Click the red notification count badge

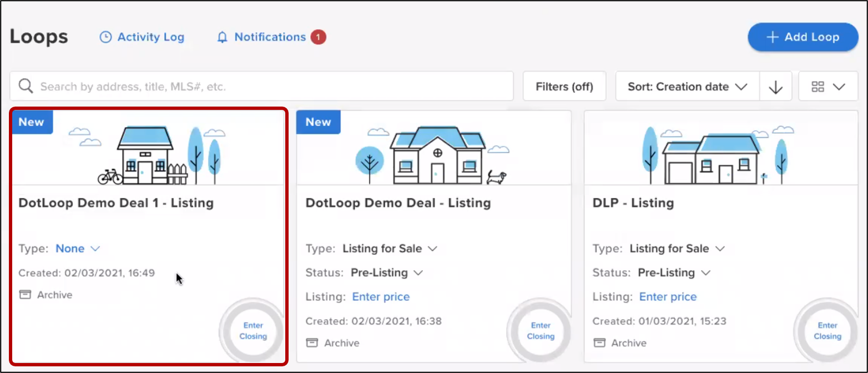click(319, 37)
